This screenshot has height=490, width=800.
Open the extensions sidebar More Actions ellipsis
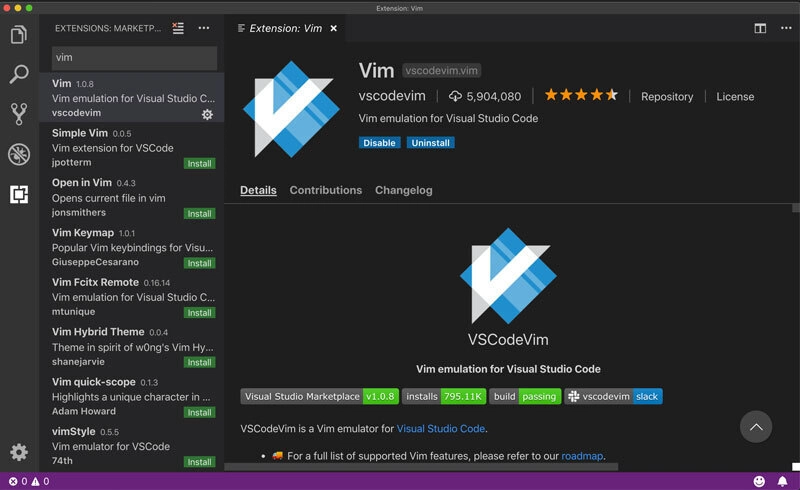tap(204, 28)
